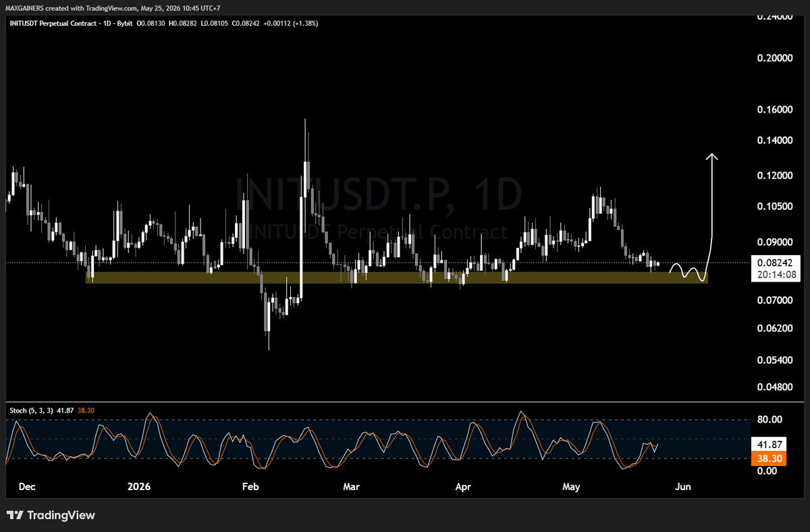Click the Feb label on time axis
Viewport: 810px width, 532px height.
point(250,486)
